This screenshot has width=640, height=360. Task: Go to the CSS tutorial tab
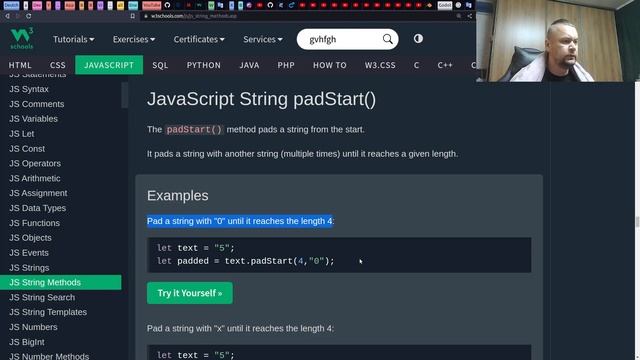point(58,65)
